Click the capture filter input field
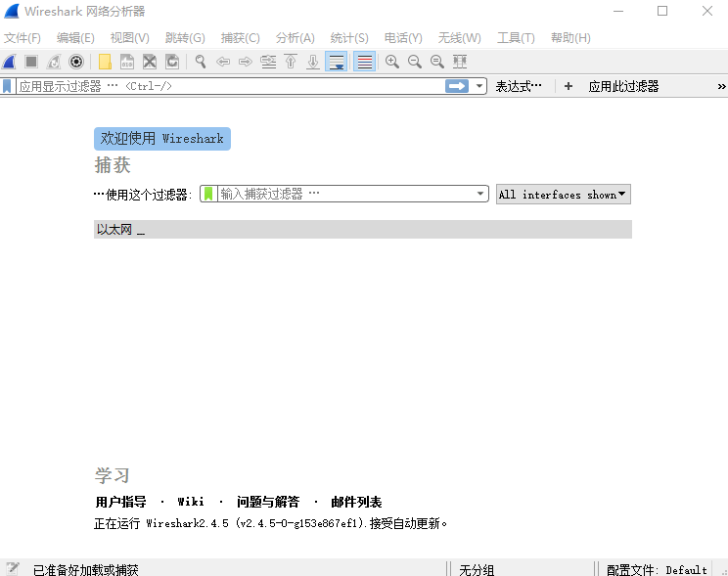The image size is (728, 576). (345, 194)
